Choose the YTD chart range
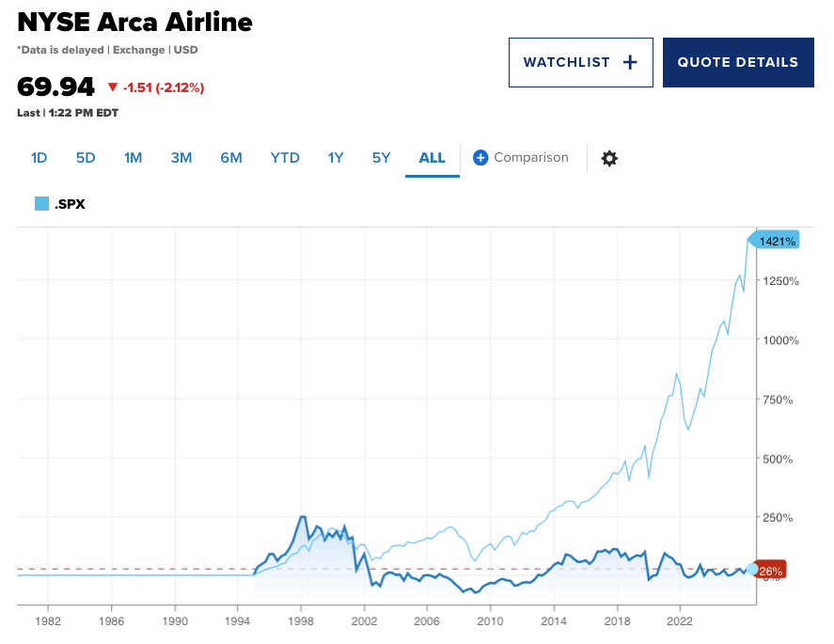Screen dimensions: 834x644 (285, 158)
